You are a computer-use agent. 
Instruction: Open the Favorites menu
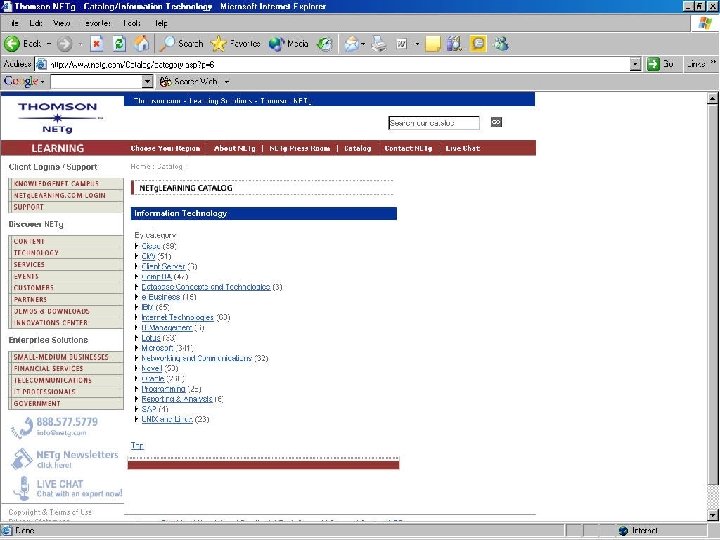[x=98, y=23]
